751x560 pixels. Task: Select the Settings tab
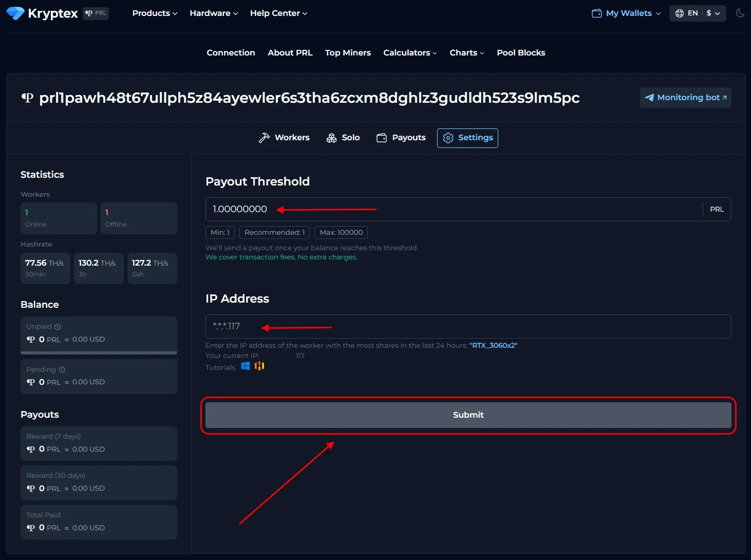coord(467,138)
